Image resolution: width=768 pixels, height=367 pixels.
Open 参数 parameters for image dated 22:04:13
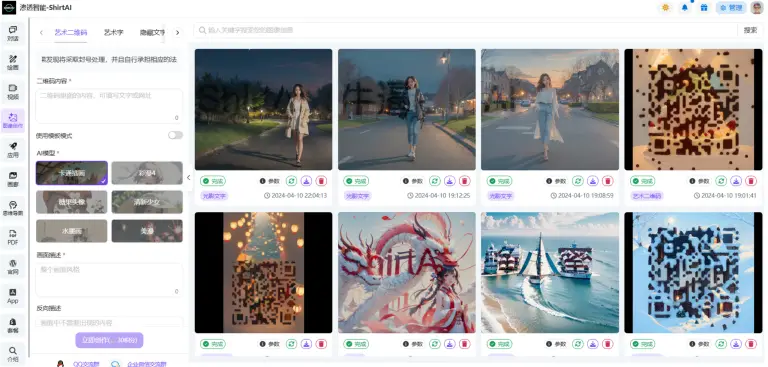pyautogui.click(x=269, y=181)
